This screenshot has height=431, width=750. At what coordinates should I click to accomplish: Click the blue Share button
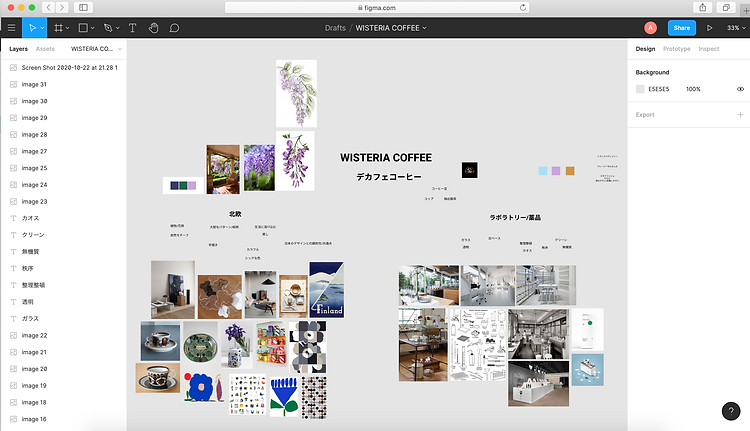point(682,28)
